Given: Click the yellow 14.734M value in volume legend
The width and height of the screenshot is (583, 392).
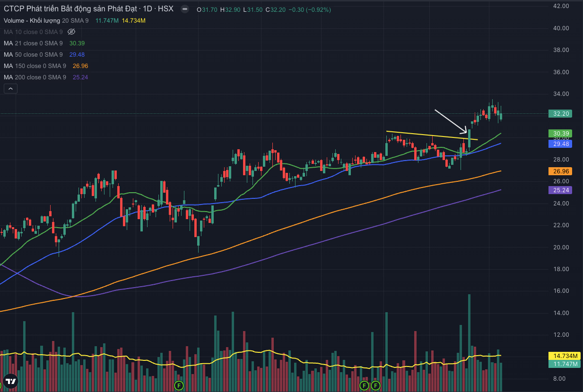Looking at the screenshot, I should point(133,21).
